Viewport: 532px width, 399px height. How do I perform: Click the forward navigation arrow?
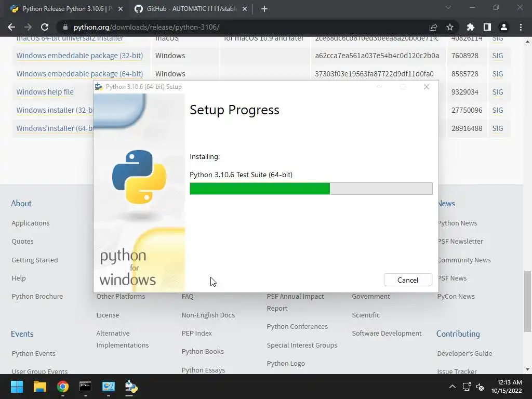(28, 27)
